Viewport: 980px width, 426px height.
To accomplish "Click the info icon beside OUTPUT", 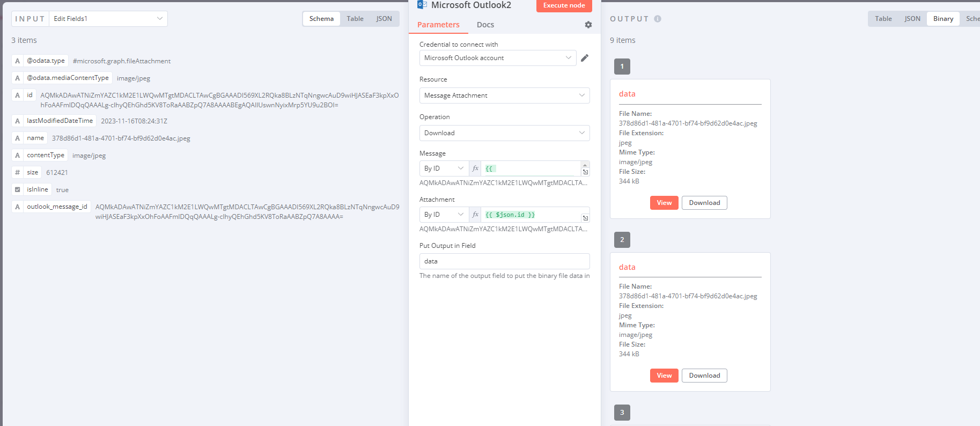I will point(658,19).
